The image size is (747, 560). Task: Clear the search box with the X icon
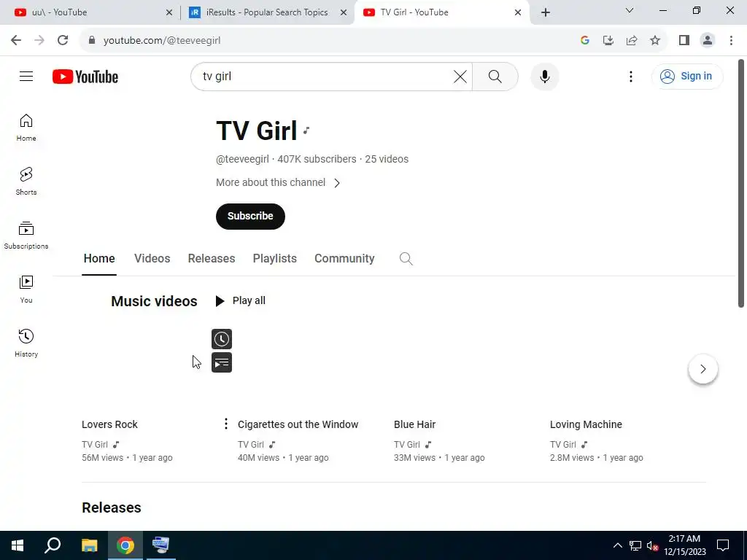(x=460, y=76)
